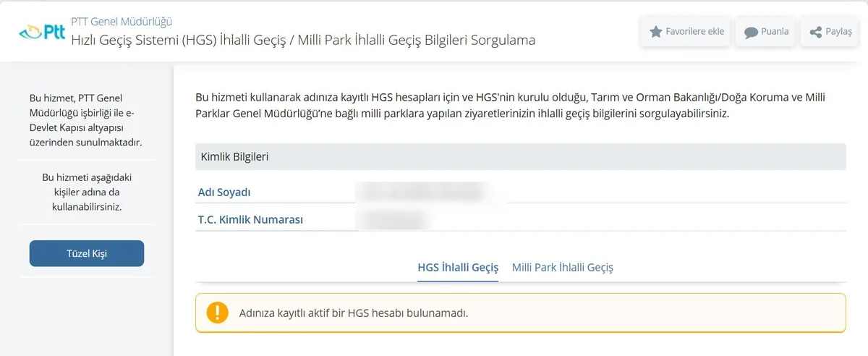Click the orange warning exclamation icon
Image resolution: width=868 pixels, height=356 pixels.
(x=217, y=313)
